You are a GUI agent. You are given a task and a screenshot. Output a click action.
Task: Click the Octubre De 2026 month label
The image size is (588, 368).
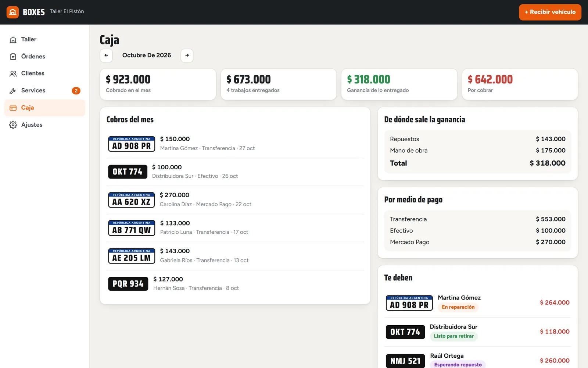(x=147, y=55)
